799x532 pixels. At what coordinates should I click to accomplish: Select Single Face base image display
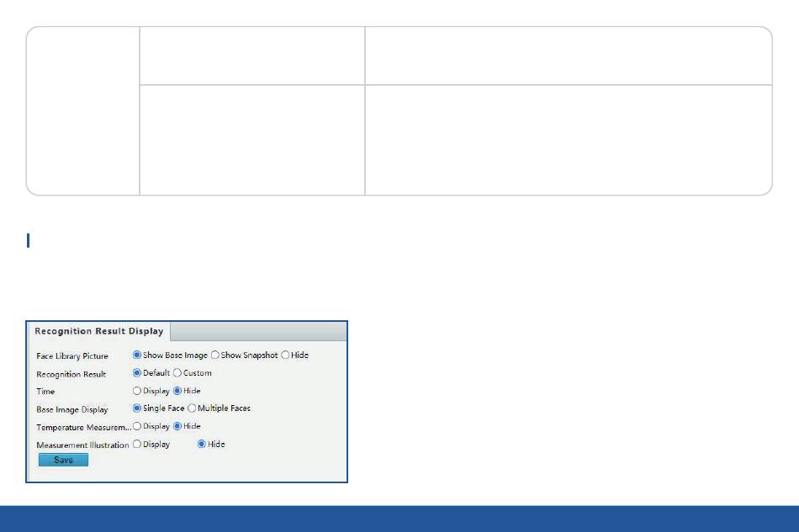coord(136,408)
